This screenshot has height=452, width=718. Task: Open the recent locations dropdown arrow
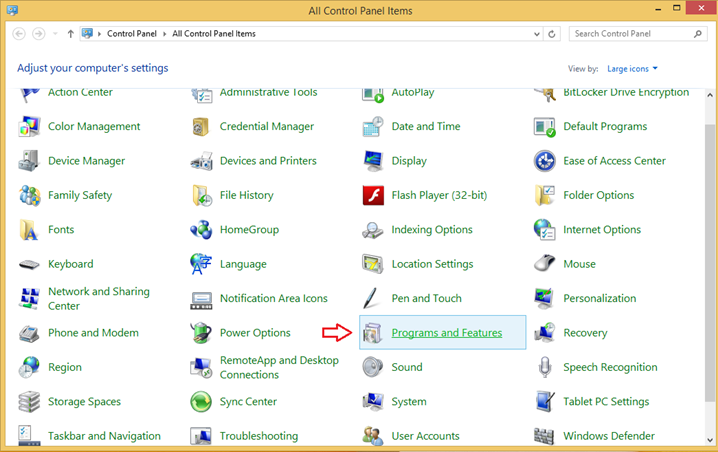[55, 33]
